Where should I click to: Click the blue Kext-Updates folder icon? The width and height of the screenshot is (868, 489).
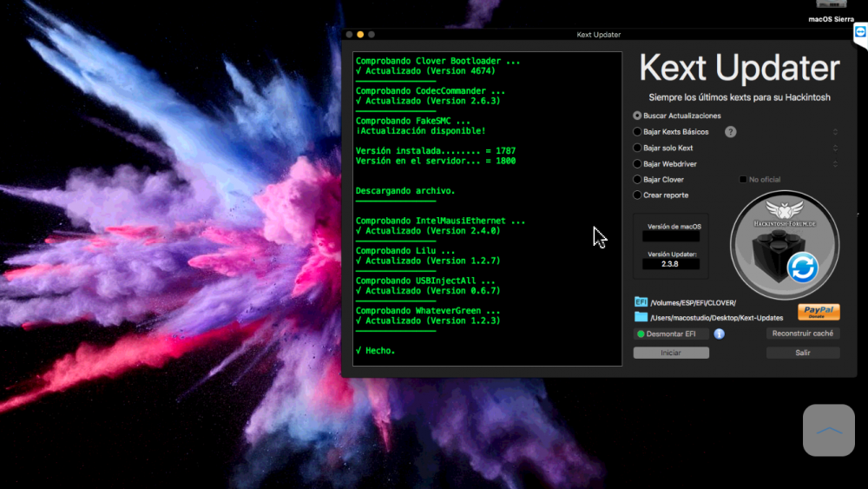click(641, 317)
